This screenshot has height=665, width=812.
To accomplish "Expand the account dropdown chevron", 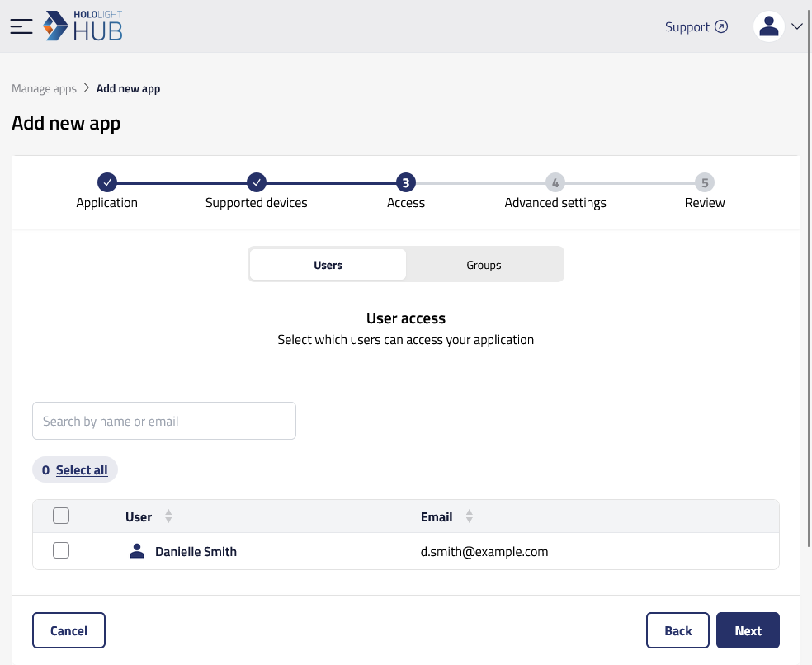I will [x=796, y=26].
